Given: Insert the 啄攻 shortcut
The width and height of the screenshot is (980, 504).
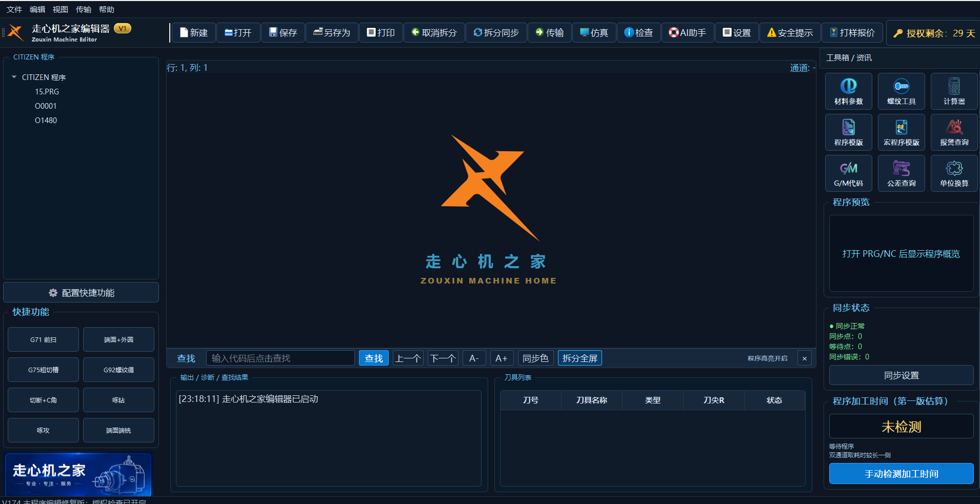Looking at the screenshot, I should (43, 431).
